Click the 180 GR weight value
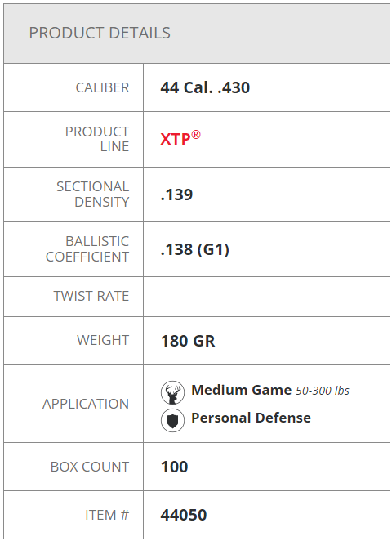 click(188, 341)
